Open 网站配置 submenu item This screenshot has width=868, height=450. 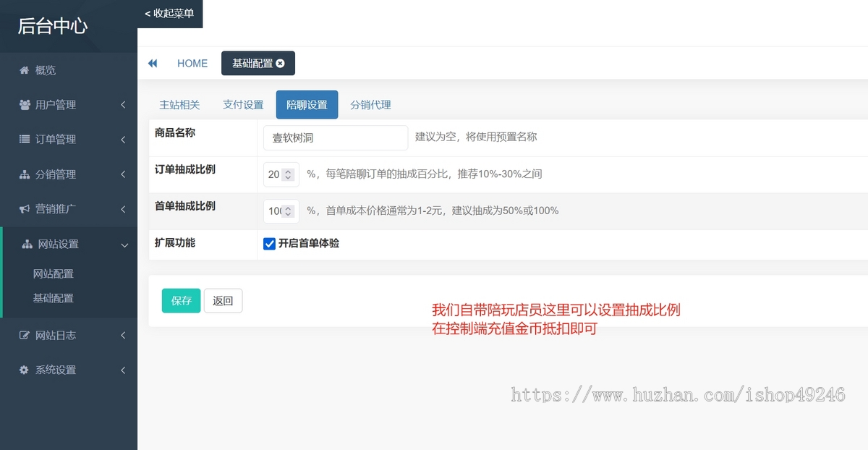point(54,274)
